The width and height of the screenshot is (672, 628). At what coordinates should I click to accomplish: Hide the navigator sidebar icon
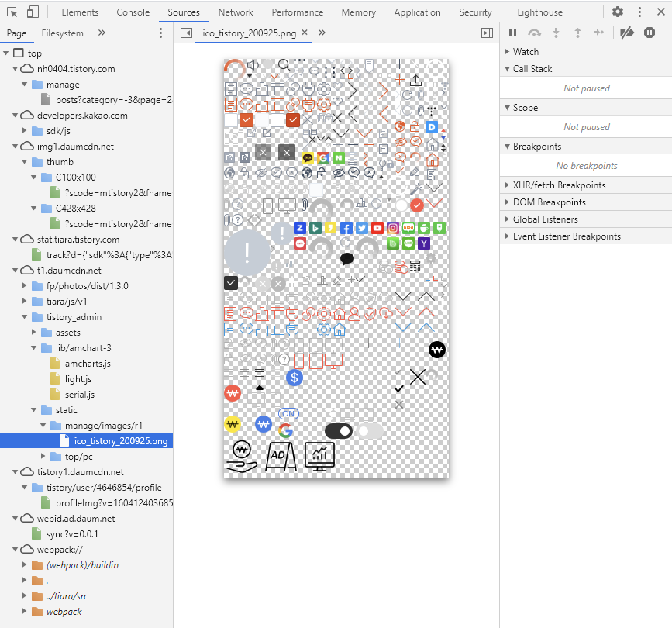tap(187, 33)
